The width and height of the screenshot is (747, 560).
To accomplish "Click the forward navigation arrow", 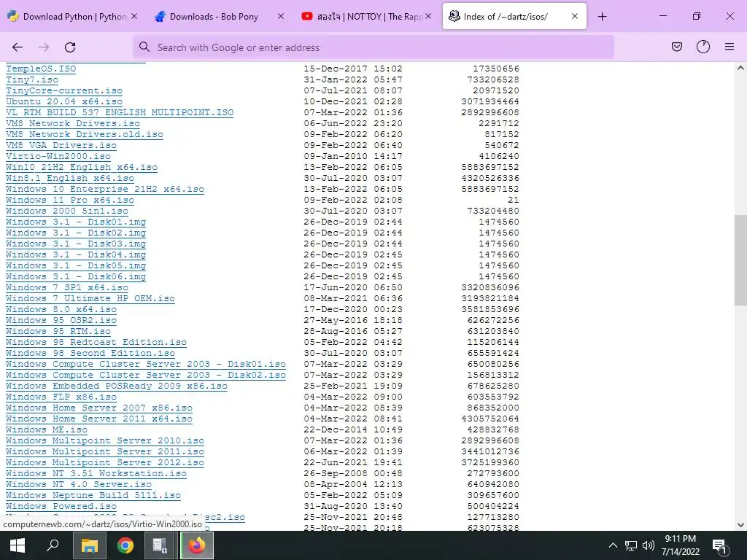I will 44,47.
